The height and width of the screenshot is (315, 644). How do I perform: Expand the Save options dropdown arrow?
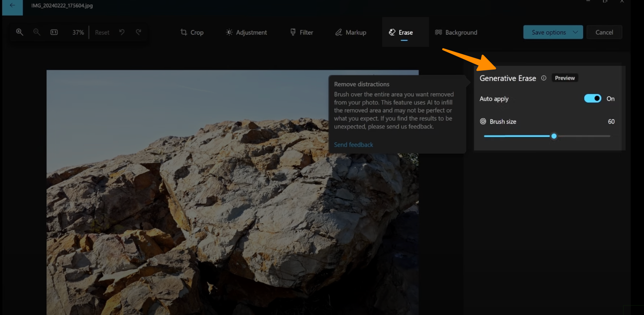tap(575, 32)
